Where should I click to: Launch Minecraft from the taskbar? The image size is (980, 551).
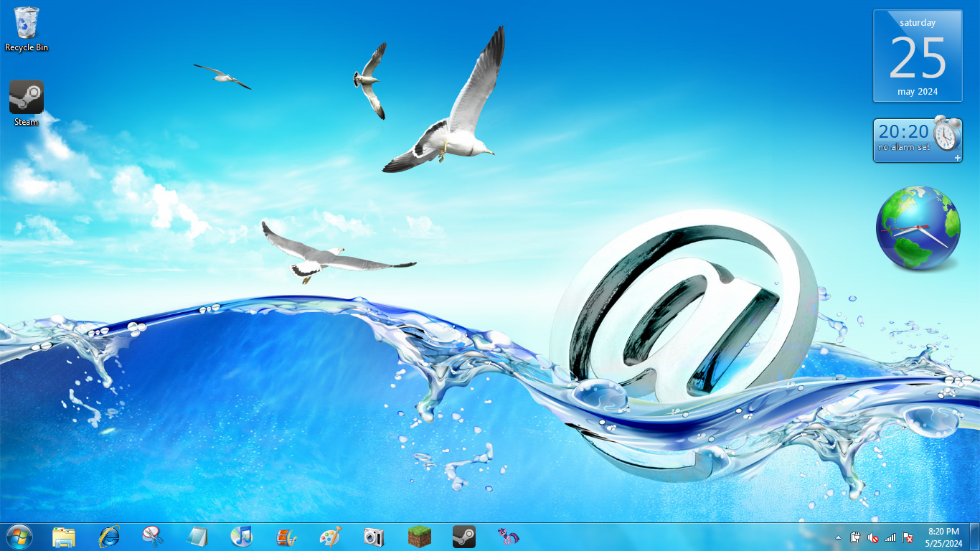point(420,537)
